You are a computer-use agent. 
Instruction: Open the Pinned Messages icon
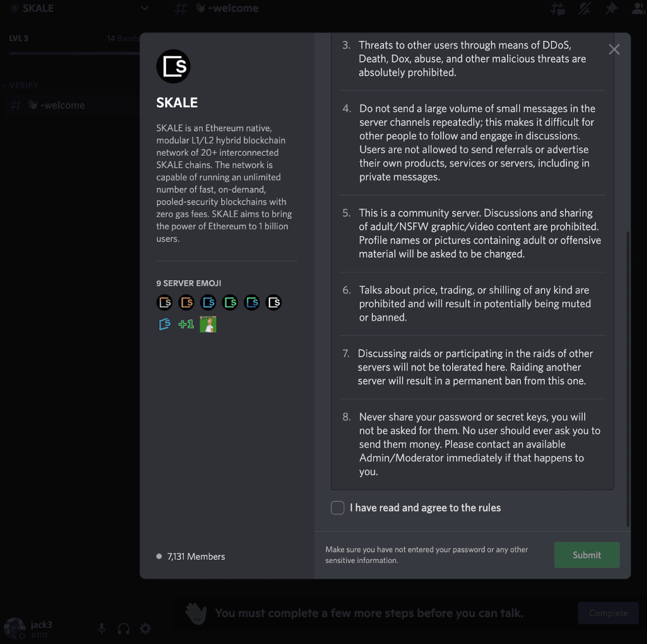611,8
